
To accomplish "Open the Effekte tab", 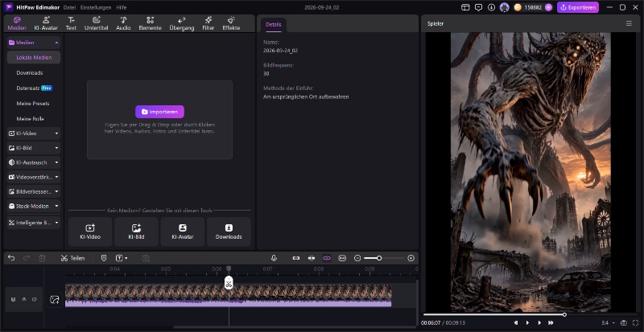I will click(x=231, y=23).
